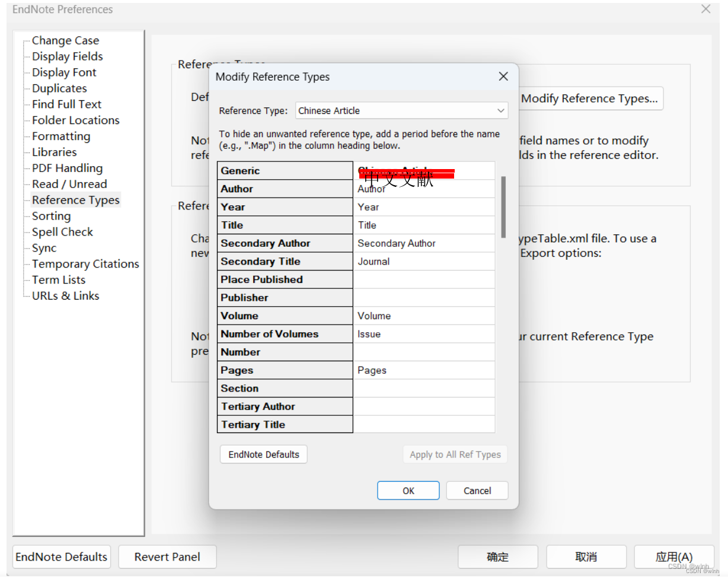
Task: Select Change Case in the preferences tree
Action: [65, 40]
